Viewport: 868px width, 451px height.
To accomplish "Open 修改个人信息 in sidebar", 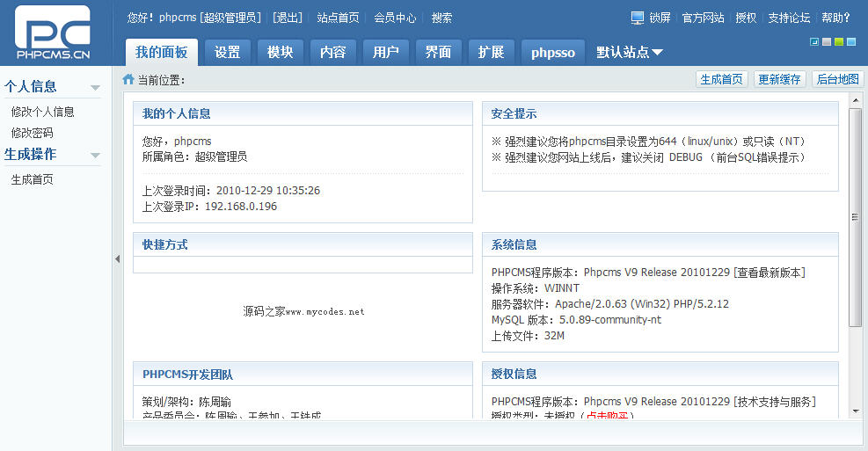I will [42, 112].
